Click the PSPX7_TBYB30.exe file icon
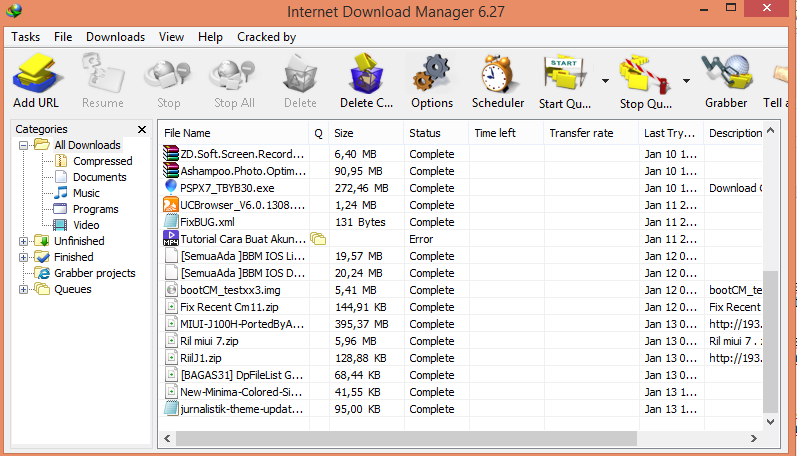 (x=171, y=188)
